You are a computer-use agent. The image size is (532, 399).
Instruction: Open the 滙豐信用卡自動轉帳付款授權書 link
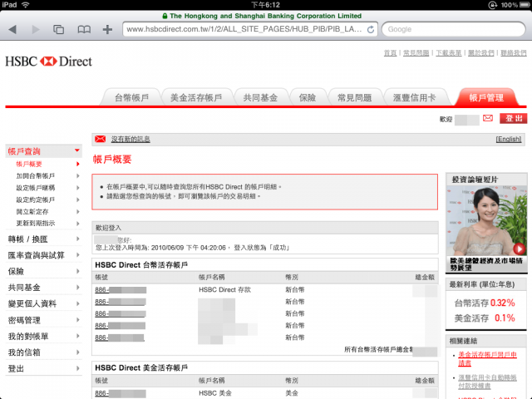coord(487,382)
